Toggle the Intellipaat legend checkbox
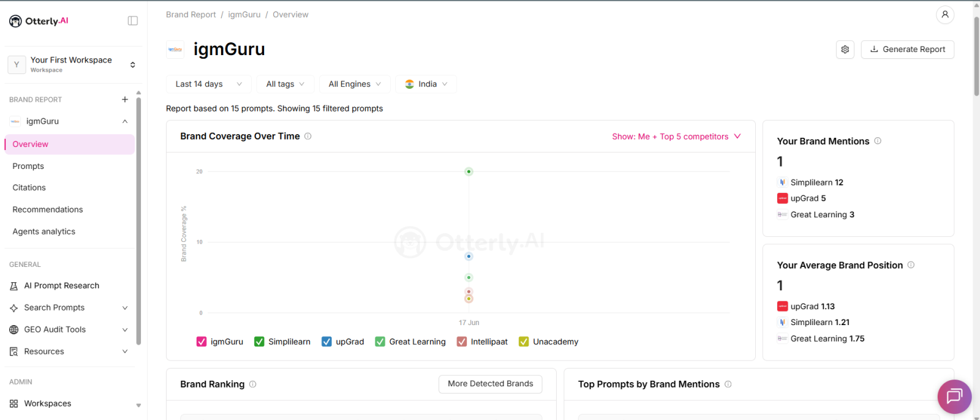This screenshot has width=980, height=420. point(462,342)
